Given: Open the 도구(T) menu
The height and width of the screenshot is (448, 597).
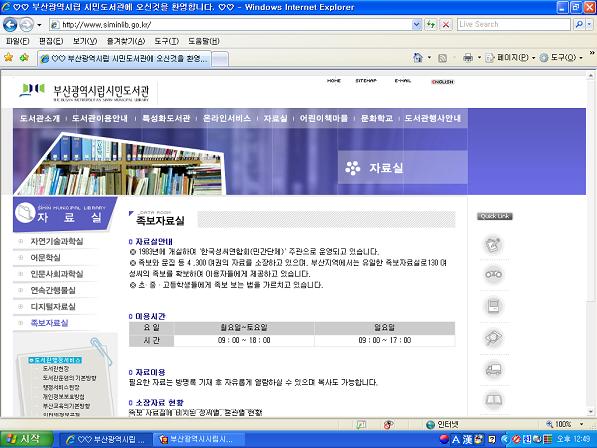Looking at the screenshot, I should point(166,41).
